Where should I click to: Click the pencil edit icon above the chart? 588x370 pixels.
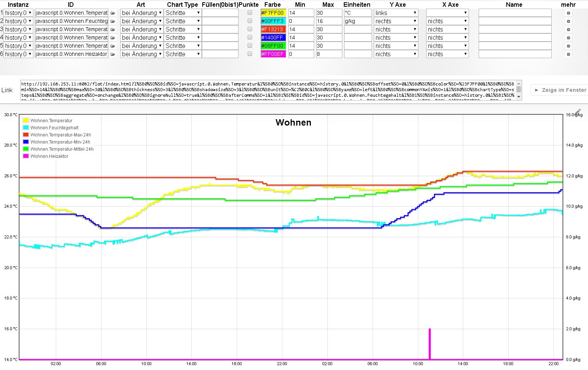pyautogui.click(x=578, y=112)
